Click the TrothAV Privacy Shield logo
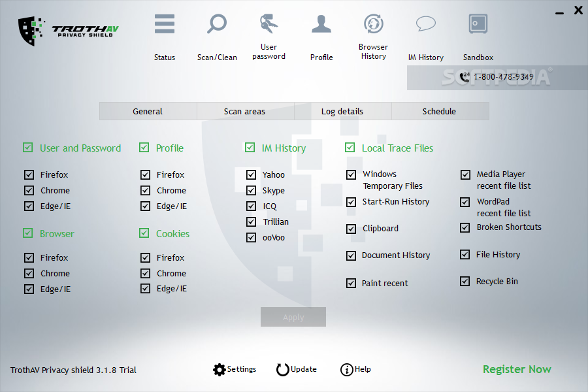This screenshot has width=588, height=392. [69, 31]
